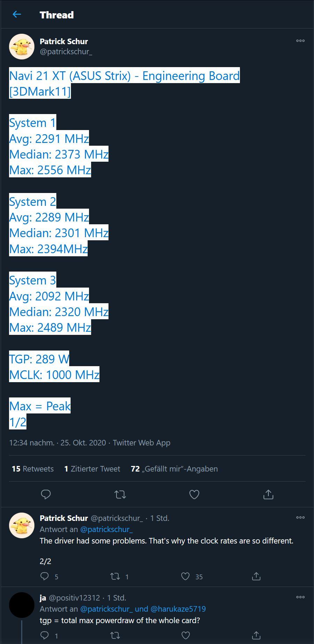The image size is (314, 644).
Task: View the 15 Retweets list
Action: 33,469
